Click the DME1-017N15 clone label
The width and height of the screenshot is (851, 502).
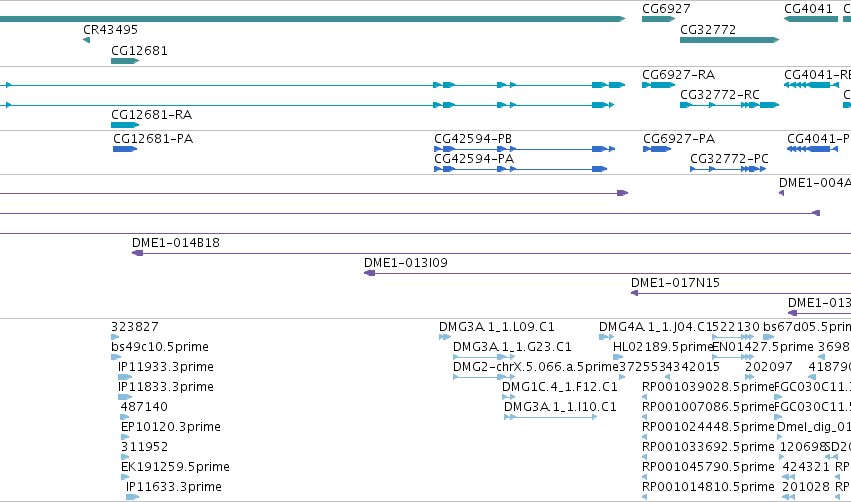[x=675, y=283]
